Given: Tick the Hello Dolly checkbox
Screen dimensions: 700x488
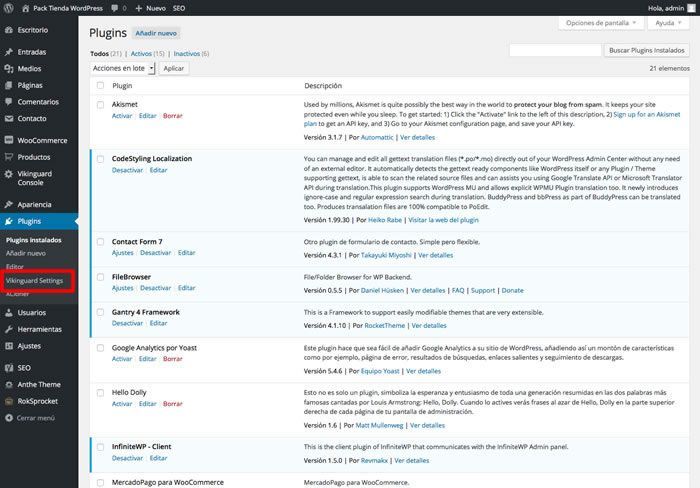Looking at the screenshot, I should pos(100,392).
